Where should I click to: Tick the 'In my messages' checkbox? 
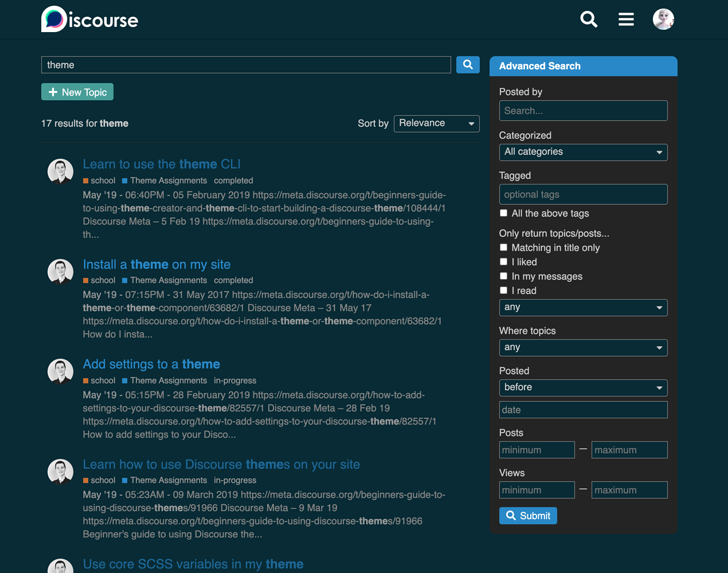[x=504, y=276]
